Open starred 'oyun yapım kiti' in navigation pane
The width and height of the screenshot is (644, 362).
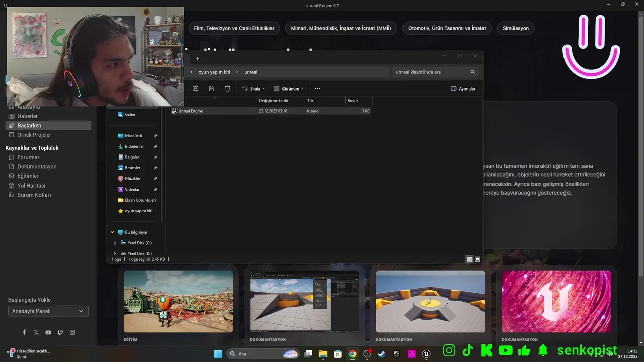click(x=135, y=211)
